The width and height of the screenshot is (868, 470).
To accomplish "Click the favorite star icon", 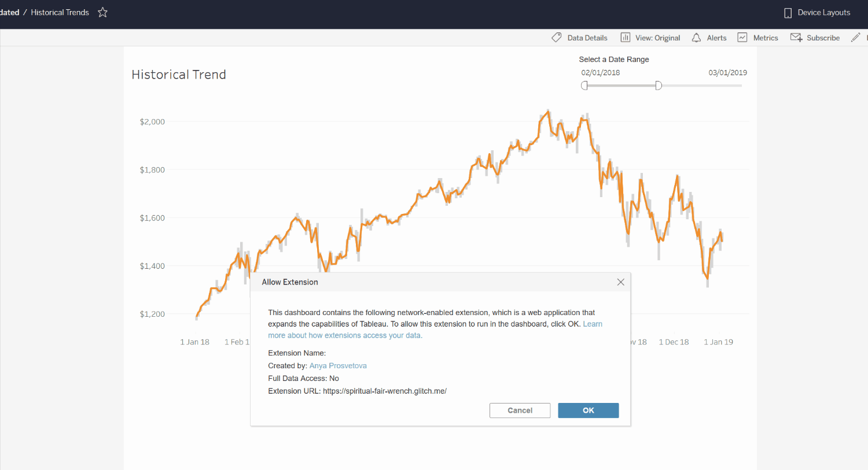I will (102, 12).
